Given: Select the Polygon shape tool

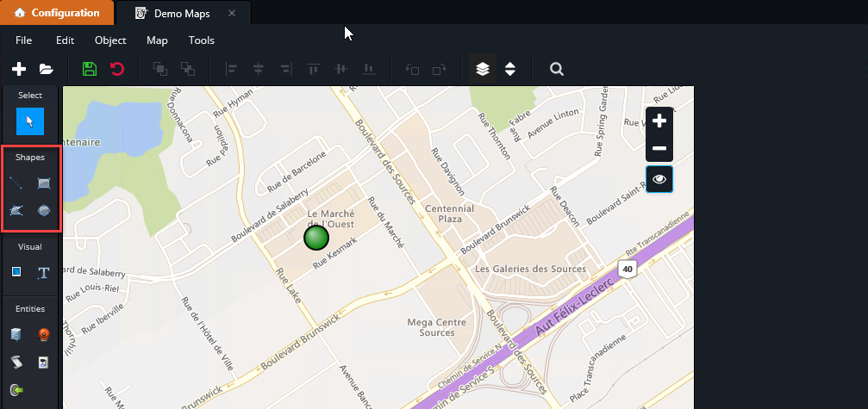Looking at the screenshot, I should coord(16,210).
